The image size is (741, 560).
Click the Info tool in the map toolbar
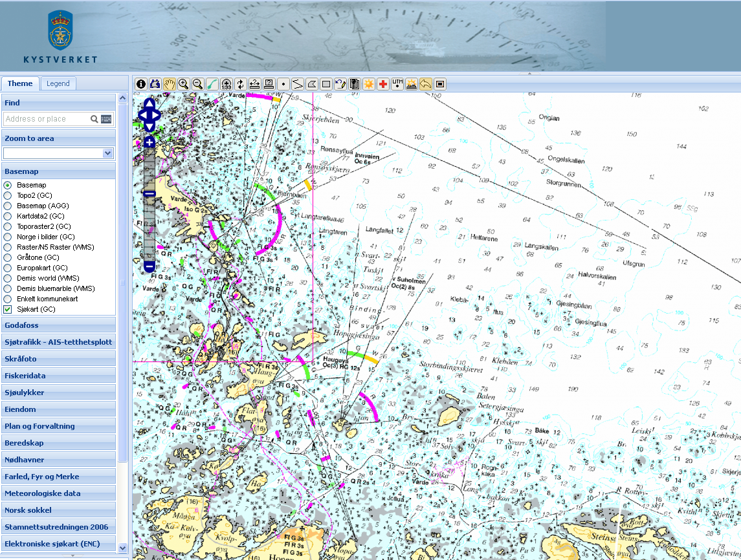coord(140,84)
